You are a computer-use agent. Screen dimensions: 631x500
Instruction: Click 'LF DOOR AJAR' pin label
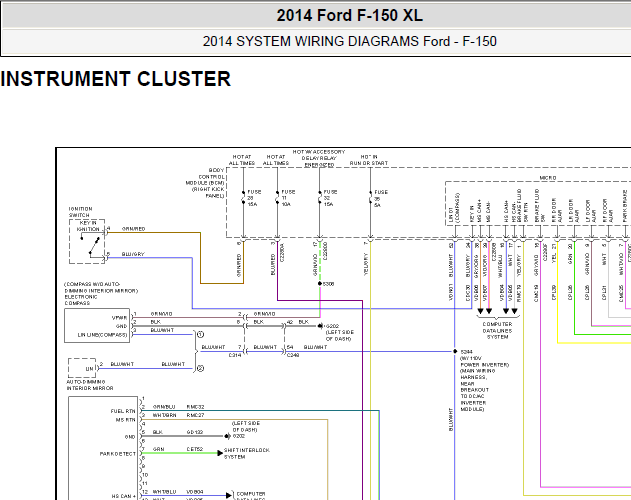[x=591, y=211]
